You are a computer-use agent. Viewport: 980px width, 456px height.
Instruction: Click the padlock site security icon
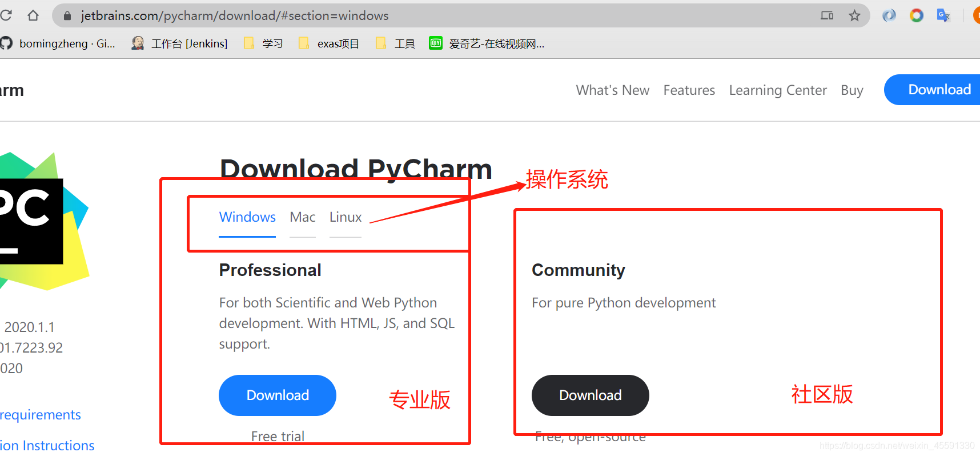tap(67, 16)
